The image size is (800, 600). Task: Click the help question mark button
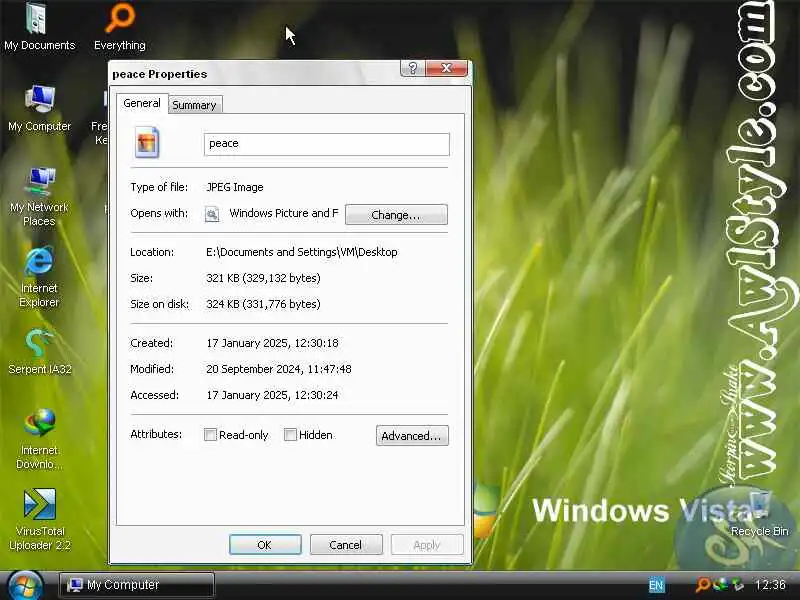point(413,68)
